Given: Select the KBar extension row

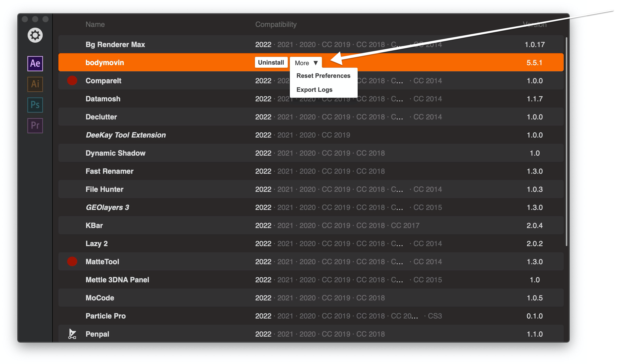Looking at the screenshot, I should pos(94,225).
